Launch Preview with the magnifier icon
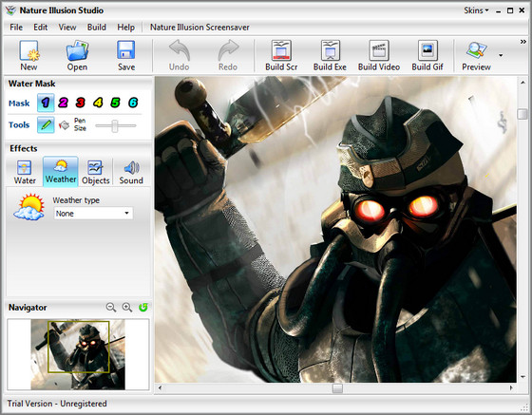Screen dimensions: 532x415 [x=476, y=50]
